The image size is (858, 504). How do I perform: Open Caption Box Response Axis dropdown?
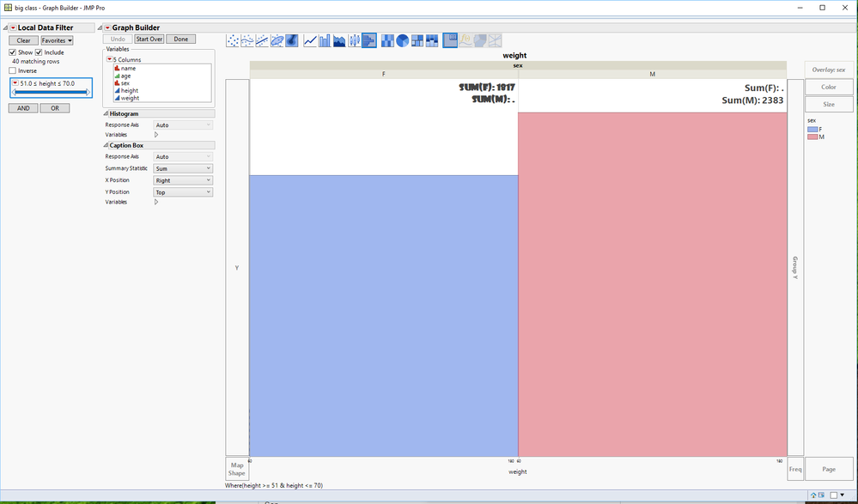pyautogui.click(x=183, y=156)
